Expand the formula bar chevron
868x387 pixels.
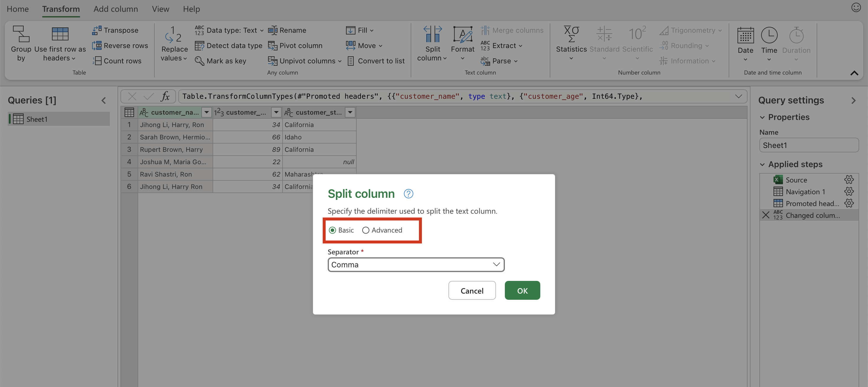(x=738, y=97)
